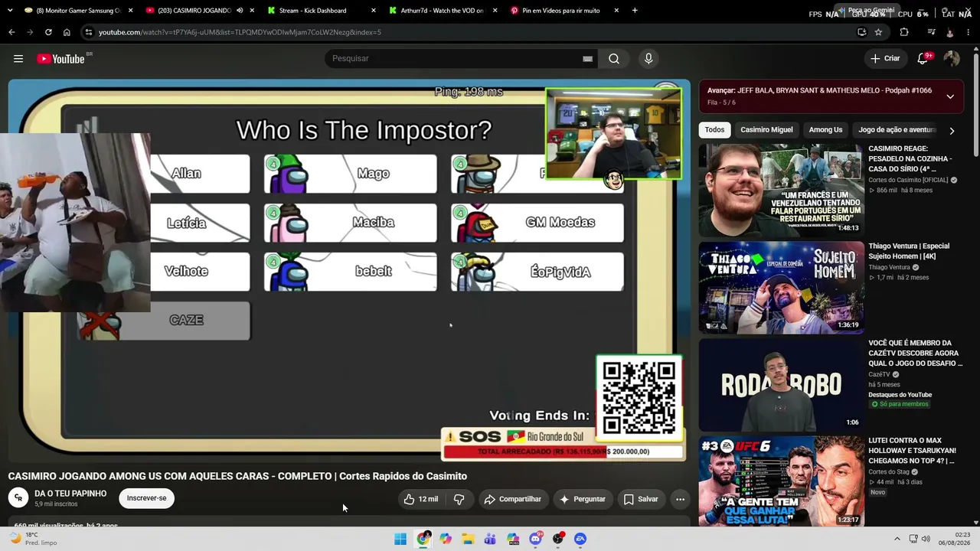Bookmark this page with the star
This screenshot has height=551, width=980.
tap(878, 32)
